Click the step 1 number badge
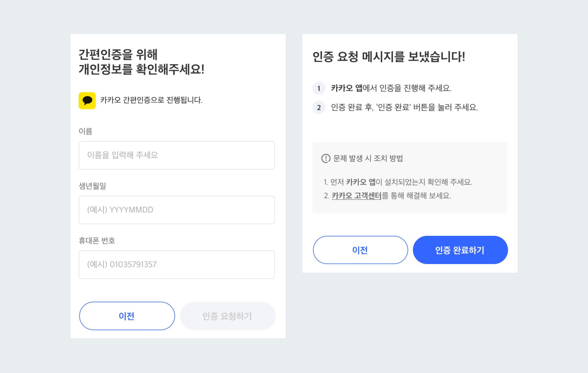The width and height of the screenshot is (588, 373). [319, 88]
